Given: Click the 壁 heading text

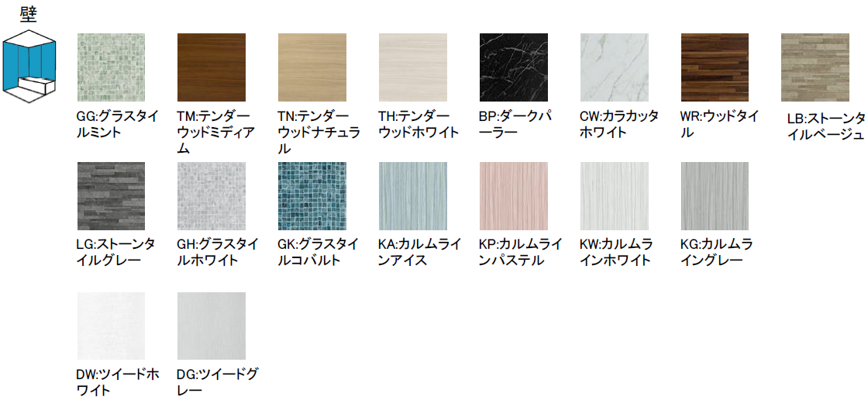Looking at the screenshot, I should click(28, 14).
